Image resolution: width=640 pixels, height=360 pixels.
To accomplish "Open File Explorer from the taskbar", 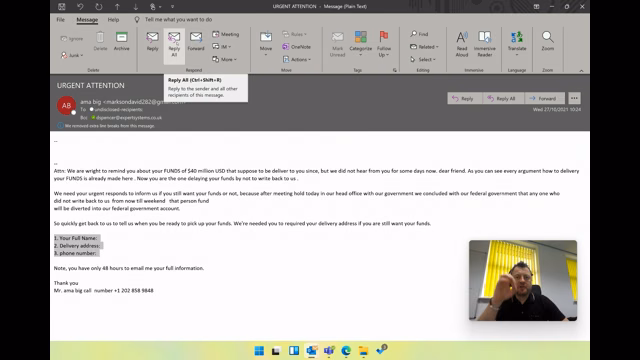I will pos(364,351).
